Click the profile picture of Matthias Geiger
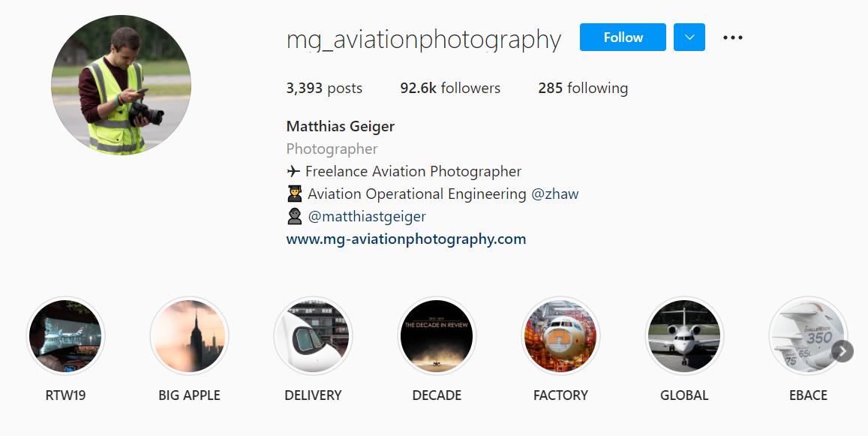 [122, 85]
